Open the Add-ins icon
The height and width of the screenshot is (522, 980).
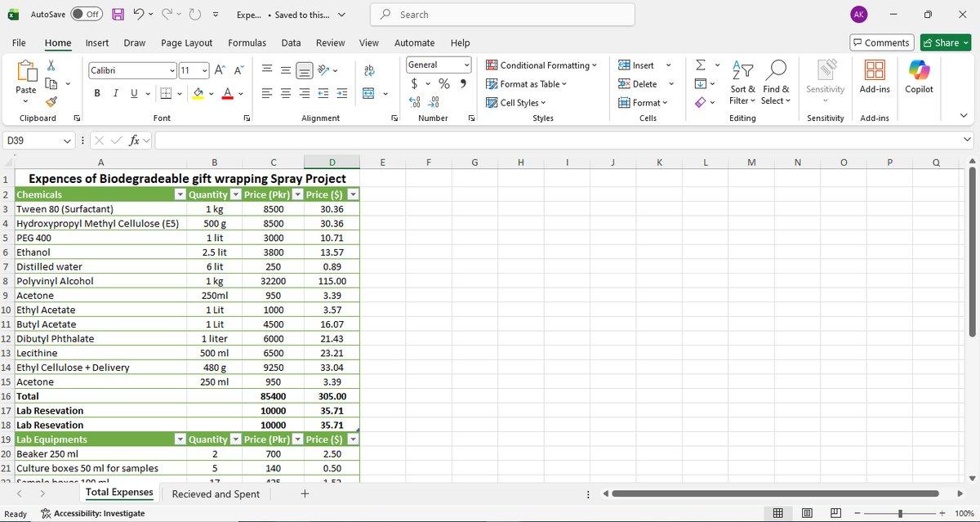(874, 77)
